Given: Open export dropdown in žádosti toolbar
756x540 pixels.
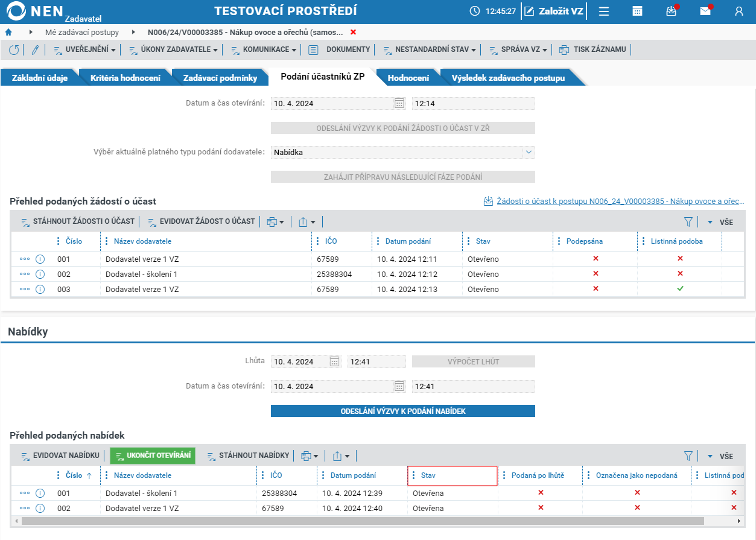Looking at the screenshot, I should (307, 221).
